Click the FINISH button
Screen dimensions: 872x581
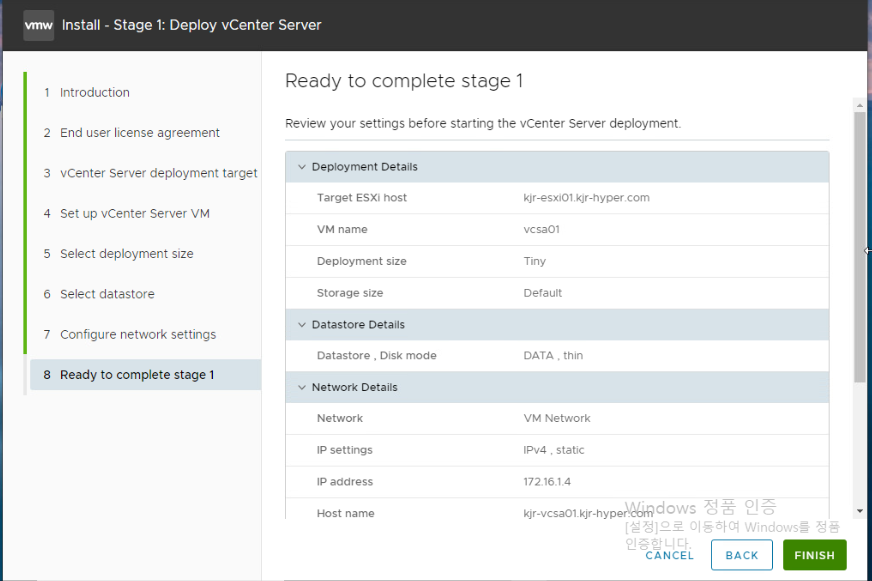[x=815, y=555]
